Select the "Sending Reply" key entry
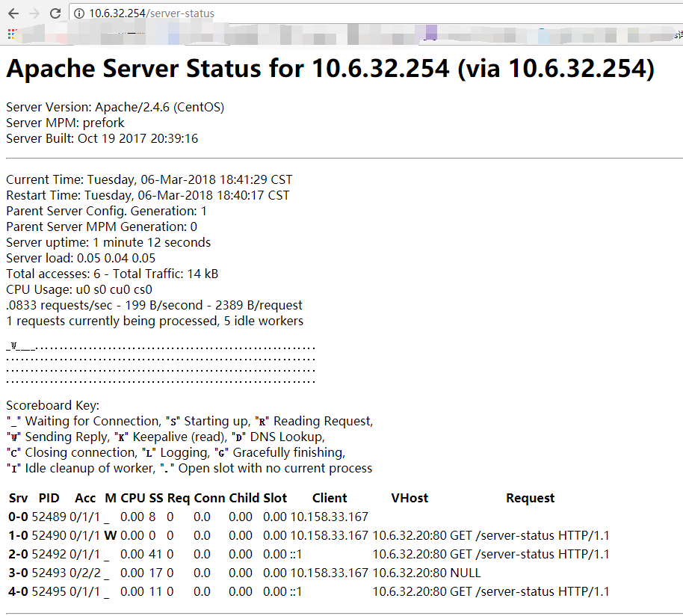The height and width of the screenshot is (616, 683). point(58,437)
